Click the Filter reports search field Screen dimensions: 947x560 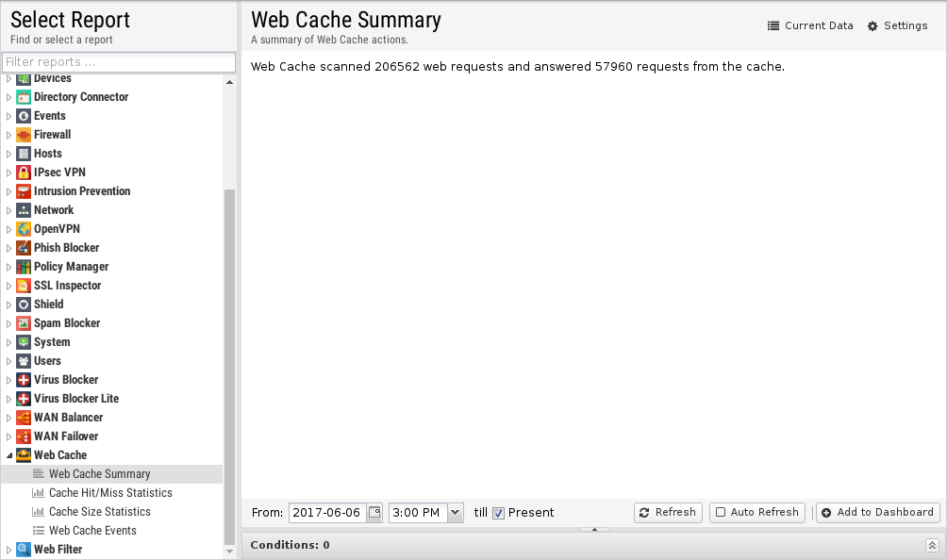[119, 62]
